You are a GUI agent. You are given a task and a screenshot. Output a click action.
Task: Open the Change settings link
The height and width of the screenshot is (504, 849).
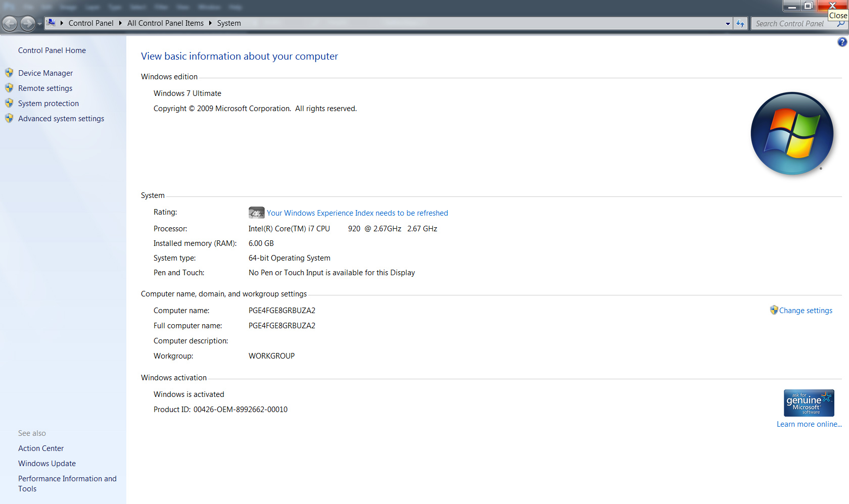[806, 311]
